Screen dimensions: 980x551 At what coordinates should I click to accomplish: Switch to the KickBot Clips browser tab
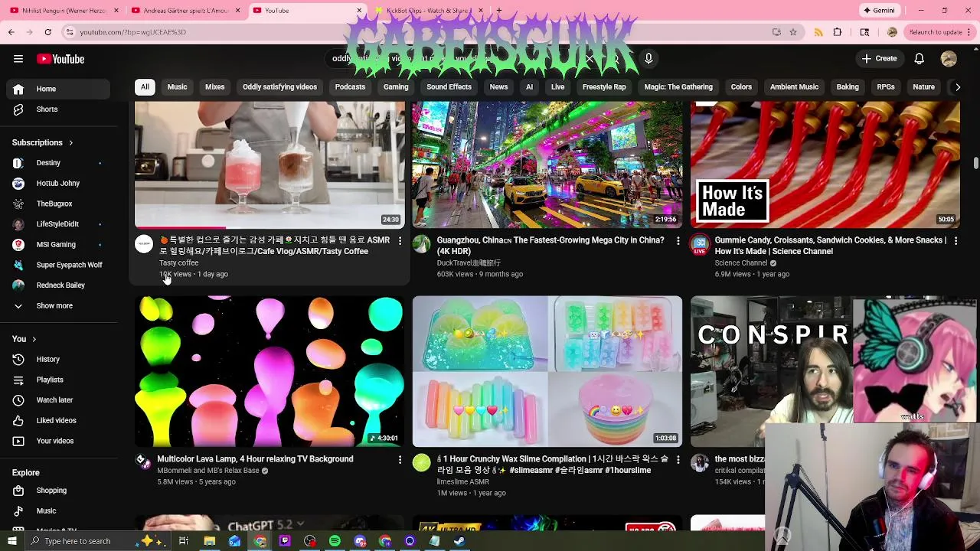tap(429, 11)
